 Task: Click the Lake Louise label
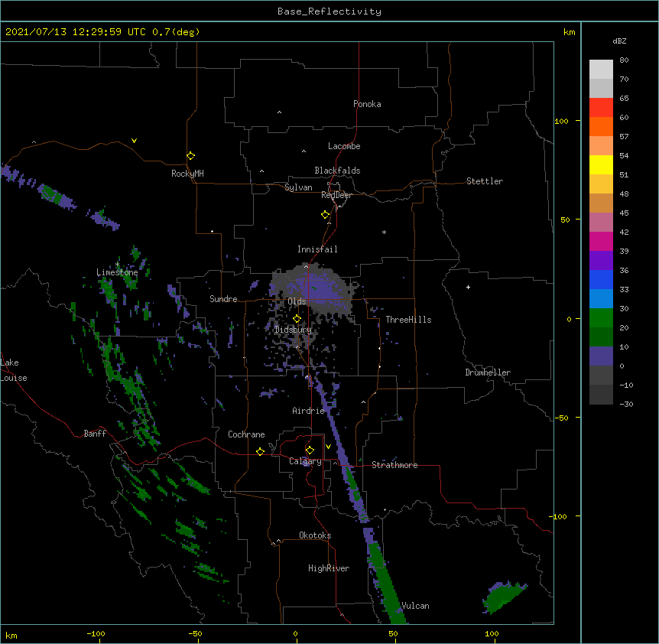(14, 370)
